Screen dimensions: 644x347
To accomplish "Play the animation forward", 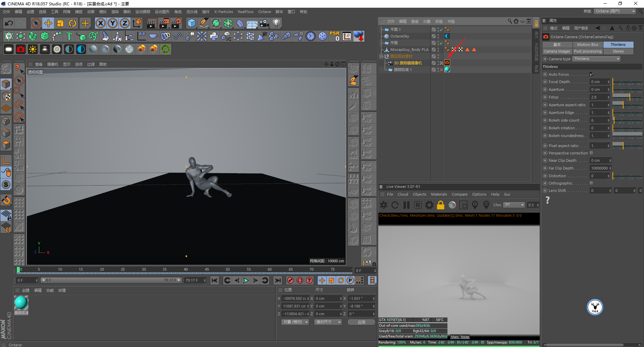I will [x=246, y=280].
